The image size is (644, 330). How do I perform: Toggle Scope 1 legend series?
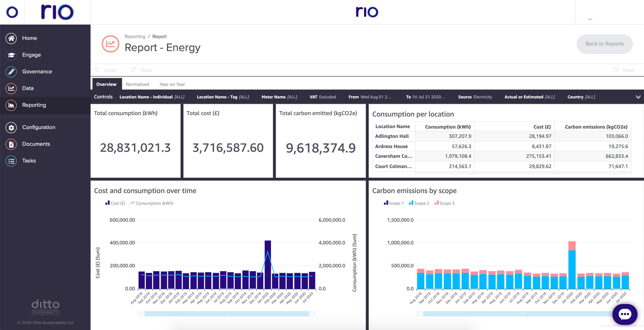coord(394,203)
